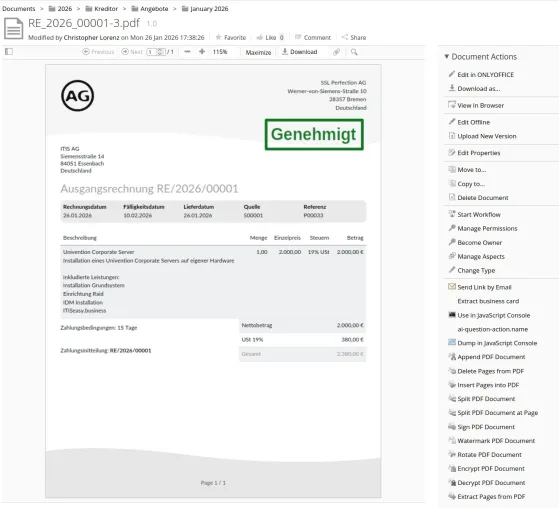This screenshot has width=559, height=508.
Task: Open the January 2026 folder breadcrumb
Action: pyautogui.click(x=205, y=9)
